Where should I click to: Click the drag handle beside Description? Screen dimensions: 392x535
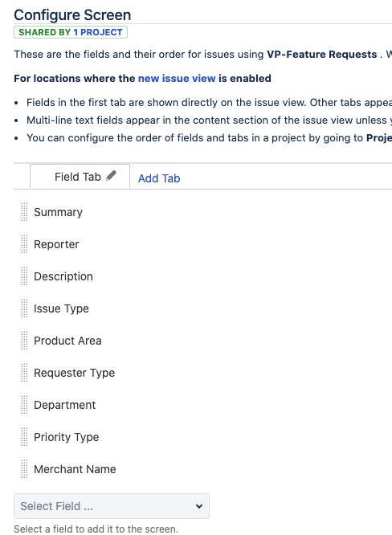(x=24, y=276)
